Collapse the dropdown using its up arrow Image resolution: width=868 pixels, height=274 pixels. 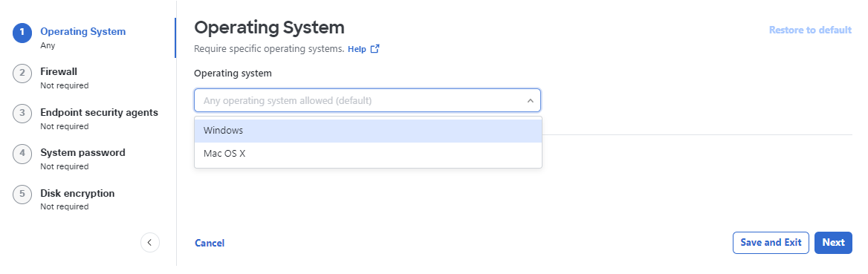[530, 101]
